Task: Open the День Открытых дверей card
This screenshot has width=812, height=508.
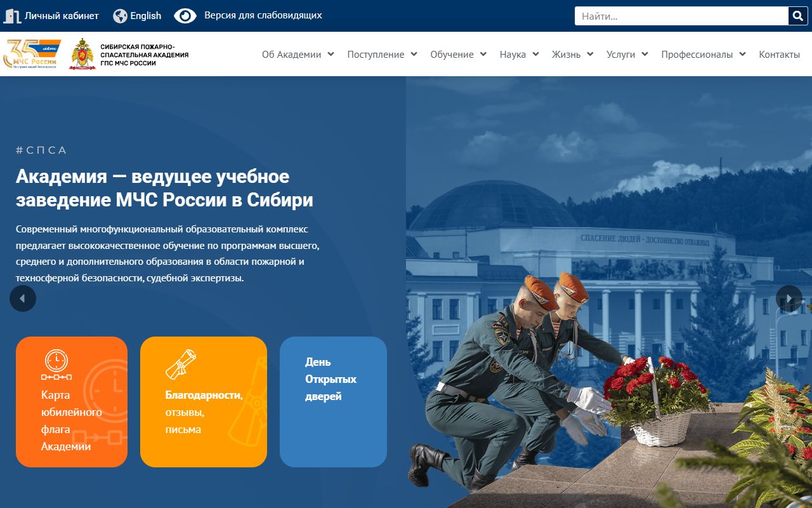Action: [333, 402]
